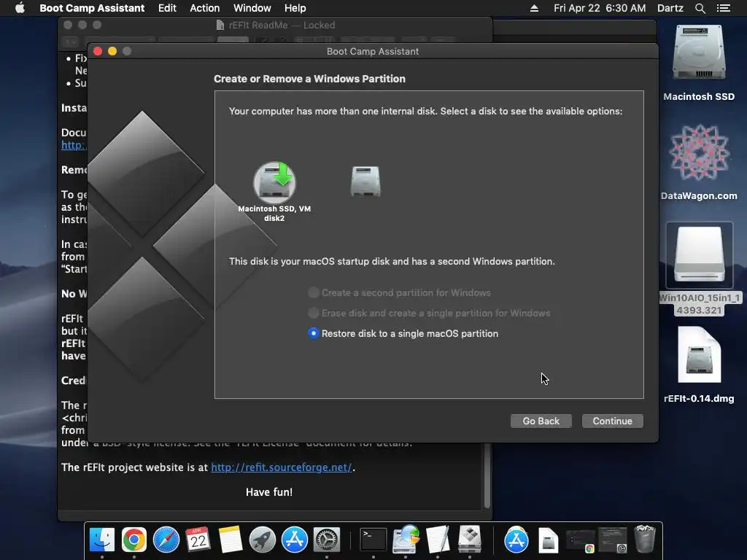Minimize the Boot Camp Assistant window
Screen dimensions: 747x560
point(112,51)
